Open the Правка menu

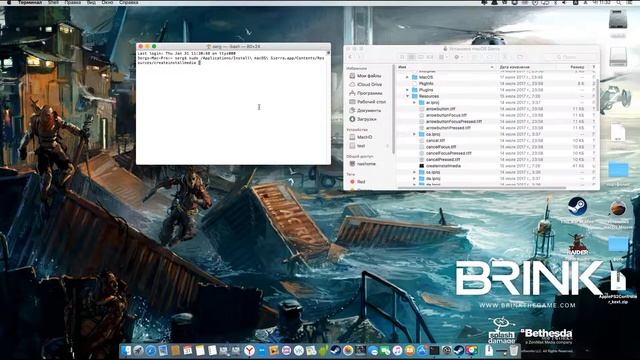pyautogui.click(x=73, y=2)
